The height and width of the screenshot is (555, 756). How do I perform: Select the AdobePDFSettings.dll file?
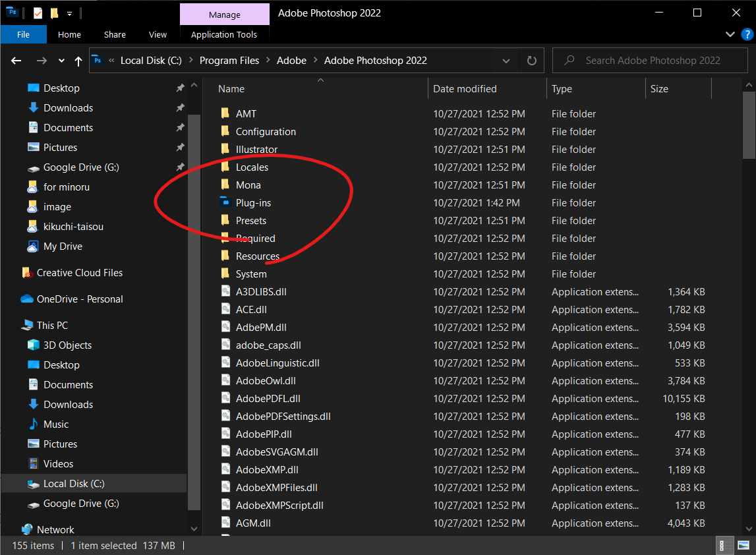point(283,417)
